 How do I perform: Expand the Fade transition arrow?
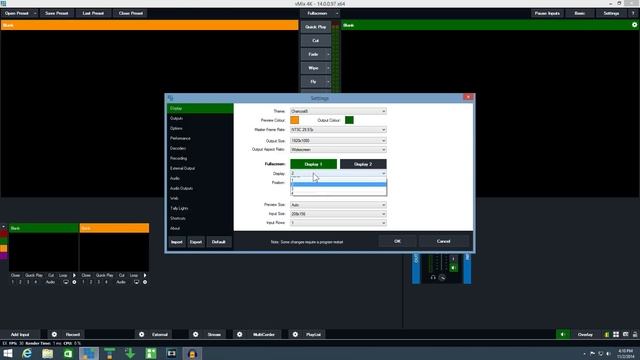coord(328,54)
